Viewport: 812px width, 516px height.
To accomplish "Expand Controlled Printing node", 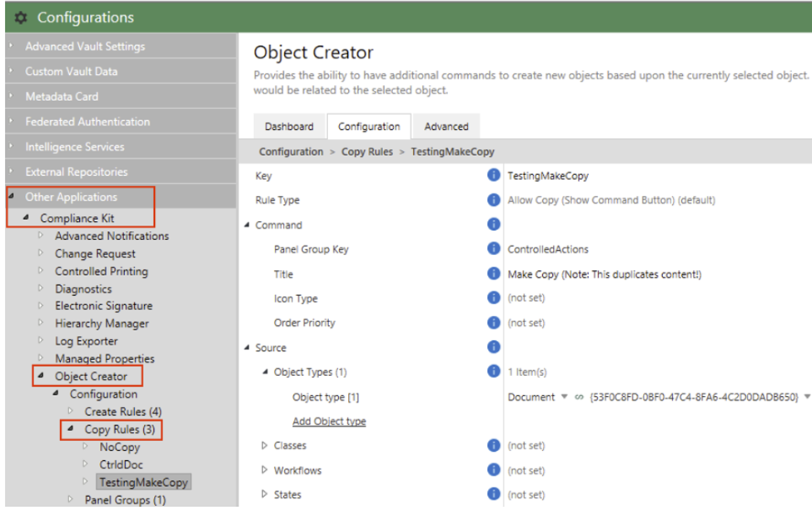I will click(41, 271).
